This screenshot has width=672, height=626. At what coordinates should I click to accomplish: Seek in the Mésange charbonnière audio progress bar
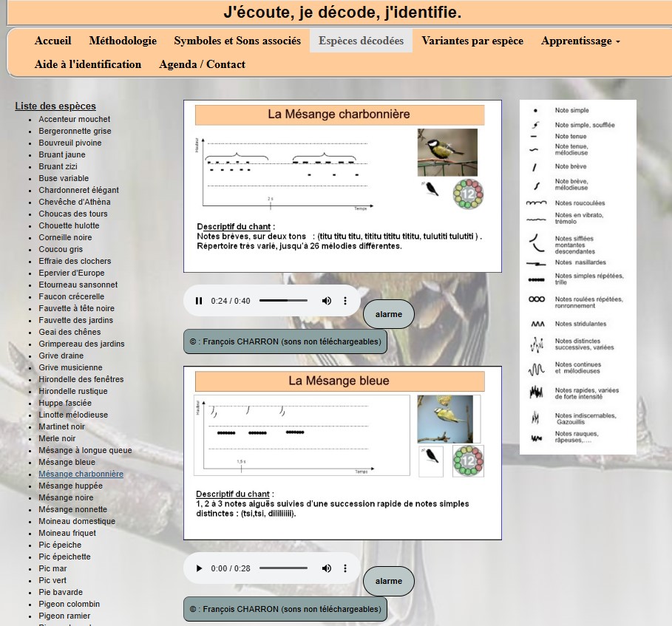click(x=283, y=301)
